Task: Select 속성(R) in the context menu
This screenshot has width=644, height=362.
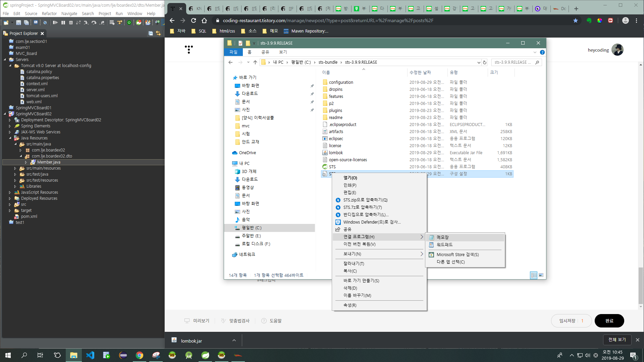Action: click(350, 305)
